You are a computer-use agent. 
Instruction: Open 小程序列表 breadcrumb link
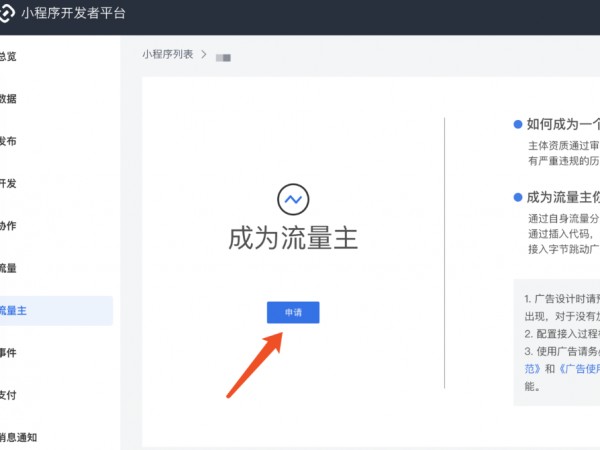tap(168, 54)
